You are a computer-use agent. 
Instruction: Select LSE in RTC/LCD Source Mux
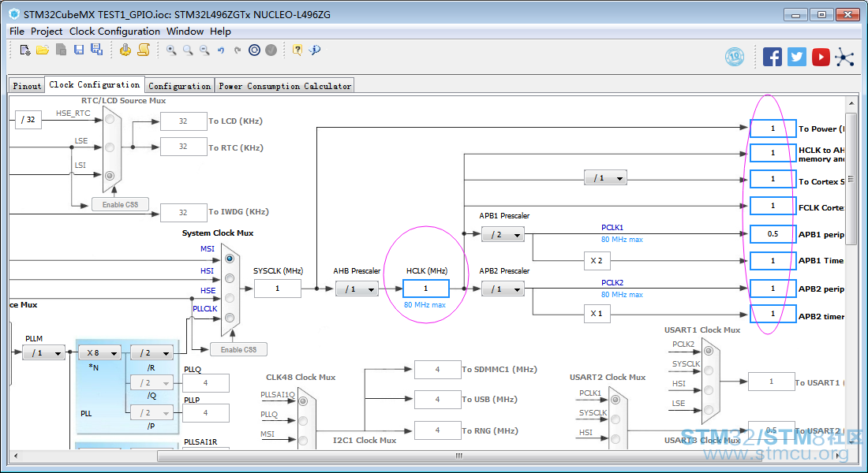tap(110, 147)
